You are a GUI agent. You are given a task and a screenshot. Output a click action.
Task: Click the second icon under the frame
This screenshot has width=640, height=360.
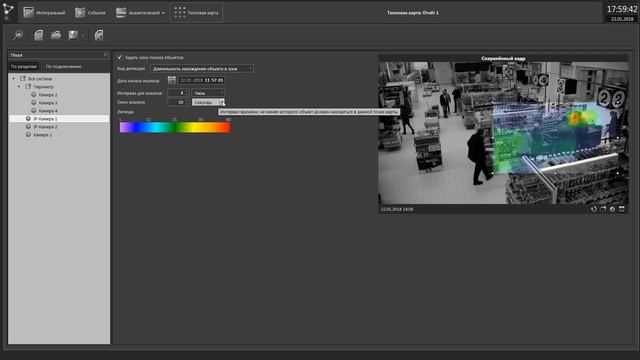coord(603,209)
